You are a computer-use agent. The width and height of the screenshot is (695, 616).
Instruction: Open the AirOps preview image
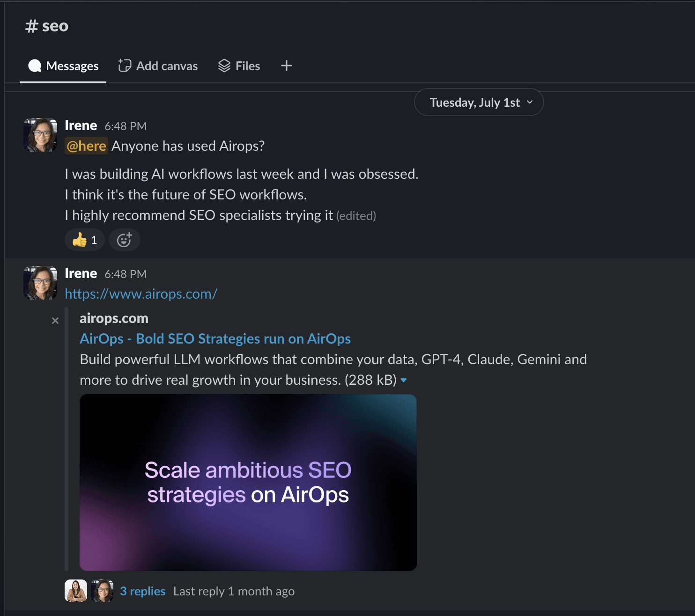pos(248,482)
